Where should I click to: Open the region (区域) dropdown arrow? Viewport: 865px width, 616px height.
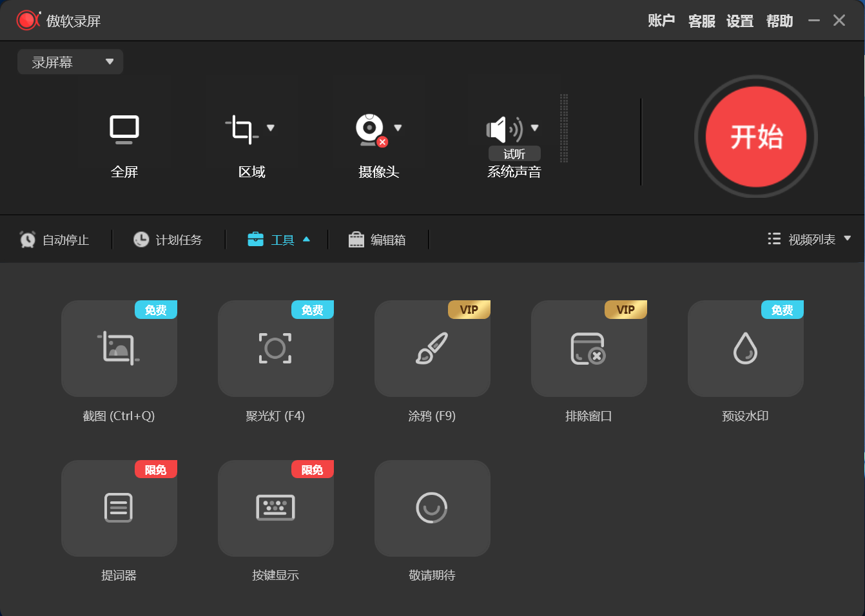(x=271, y=128)
